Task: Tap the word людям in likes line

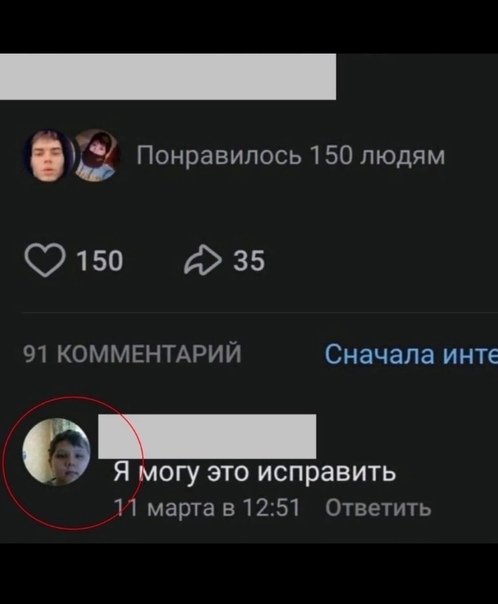Action: point(402,156)
